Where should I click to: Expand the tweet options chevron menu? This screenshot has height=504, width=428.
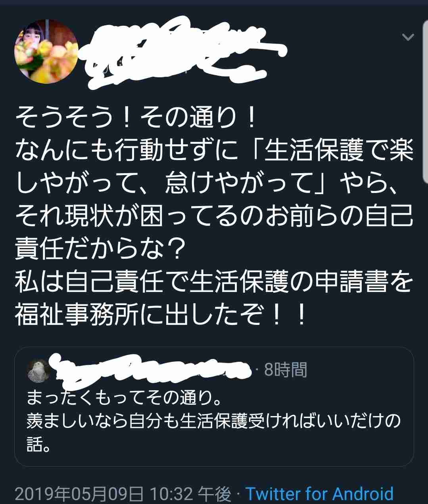point(408,37)
